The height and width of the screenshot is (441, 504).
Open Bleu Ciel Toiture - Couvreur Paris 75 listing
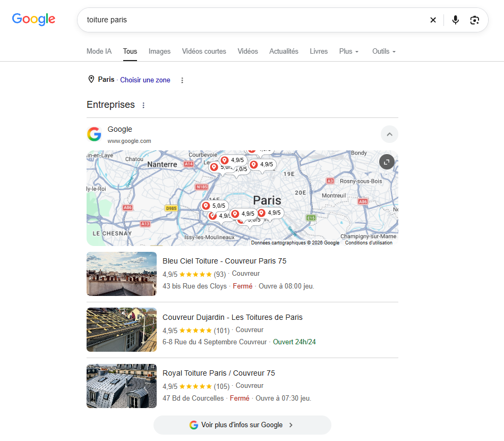point(224,261)
